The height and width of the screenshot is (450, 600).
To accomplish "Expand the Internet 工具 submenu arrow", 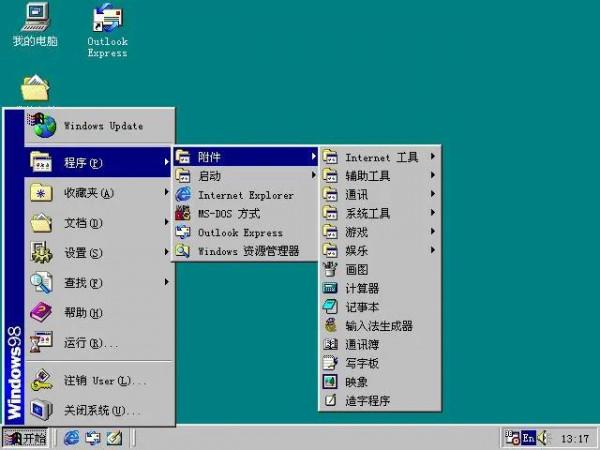I will pyautogui.click(x=433, y=156).
